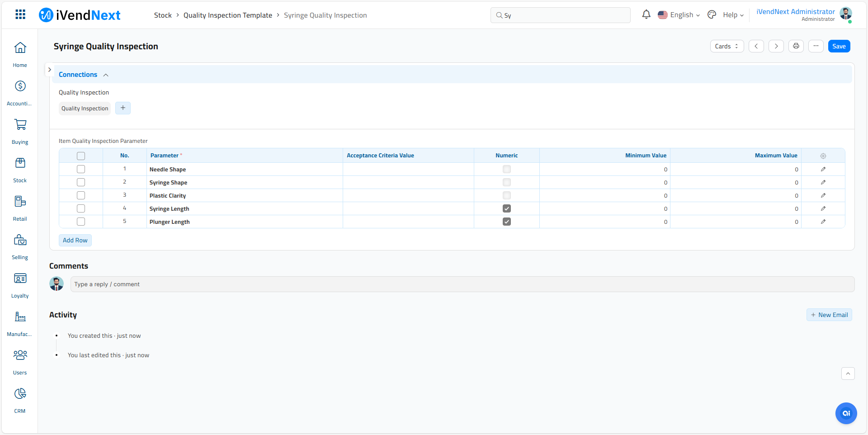Click the comment reply input field
868x435 pixels.
coord(462,284)
